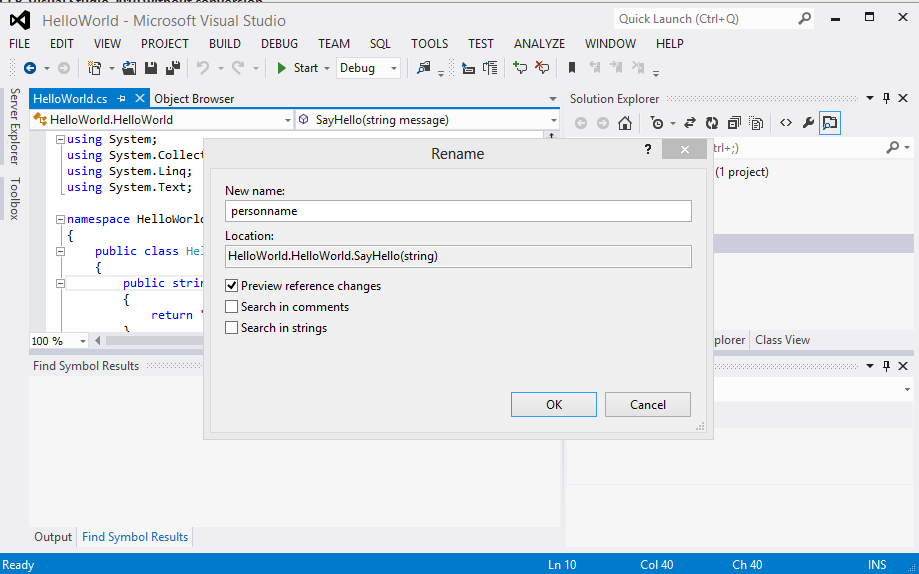Click the Uncomment selected lines icon

tap(542, 68)
